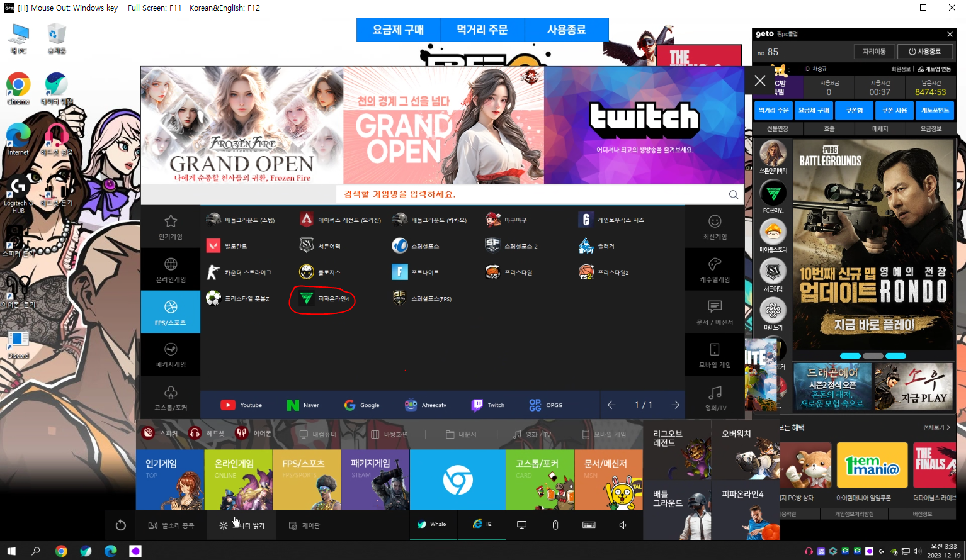This screenshot has height=560, width=966.
Task: Open the Twitch shortcut in the bottom bar
Action: click(x=488, y=405)
